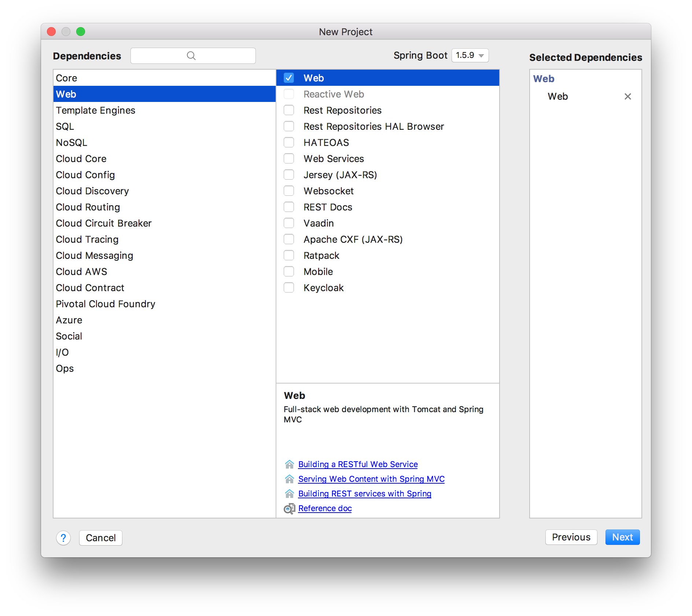The image size is (692, 616).
Task: Enable Apache CXF (JAX-RS) checkbox
Action: click(289, 239)
